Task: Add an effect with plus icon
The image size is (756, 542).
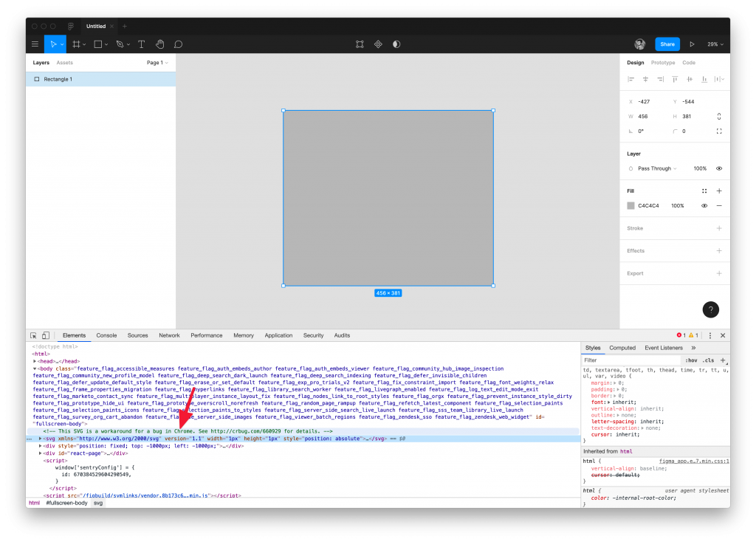Action: pos(719,251)
